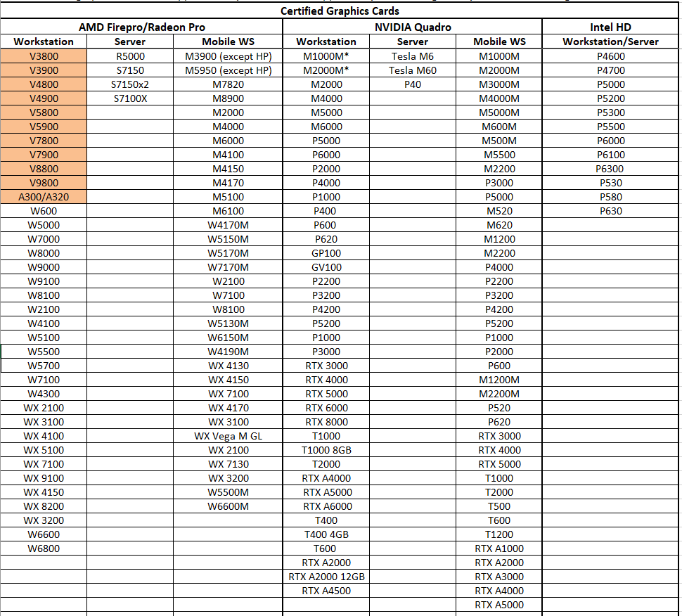Select the 'M3900 (except HP)' cell
The image size is (682, 616).
(x=228, y=56)
